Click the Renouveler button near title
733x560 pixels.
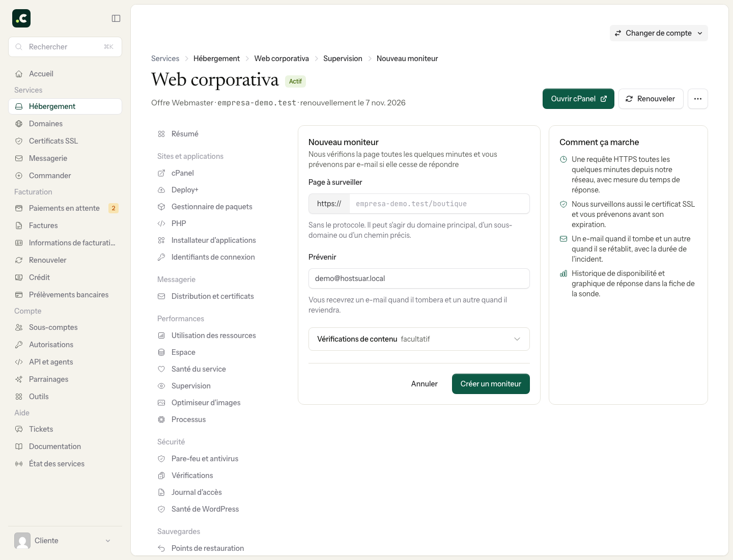(x=651, y=99)
